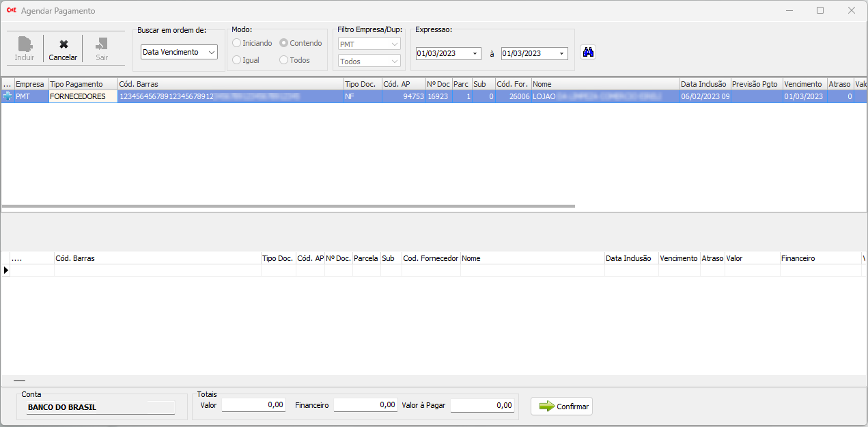Sort by the Vencimento column header

(x=803, y=84)
